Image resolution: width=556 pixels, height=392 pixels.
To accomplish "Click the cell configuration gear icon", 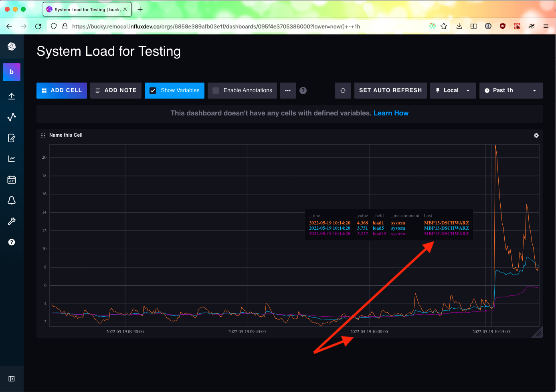I will tap(536, 135).
